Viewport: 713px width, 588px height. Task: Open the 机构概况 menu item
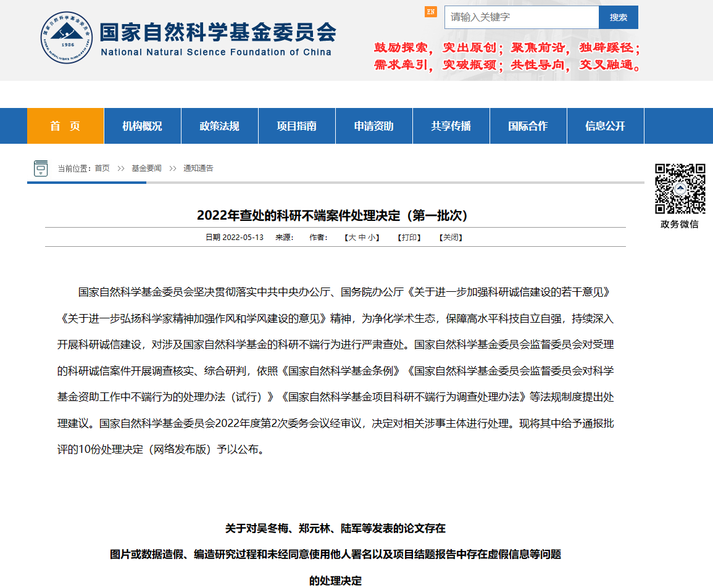coord(143,126)
